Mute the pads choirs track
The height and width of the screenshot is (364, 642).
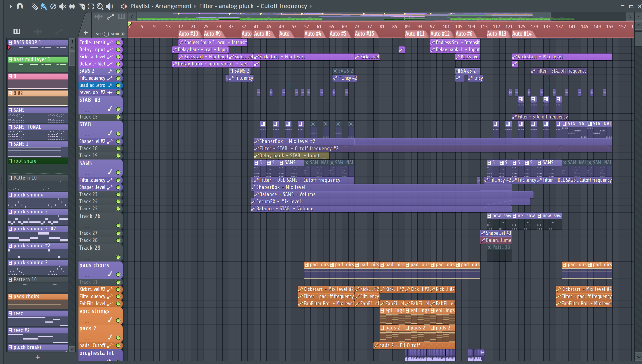click(x=118, y=274)
